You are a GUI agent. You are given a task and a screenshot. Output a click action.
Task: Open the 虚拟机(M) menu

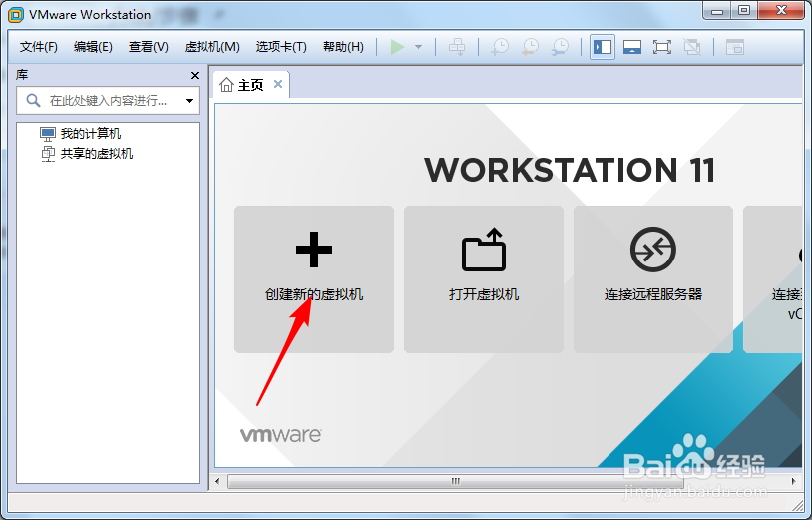211,47
